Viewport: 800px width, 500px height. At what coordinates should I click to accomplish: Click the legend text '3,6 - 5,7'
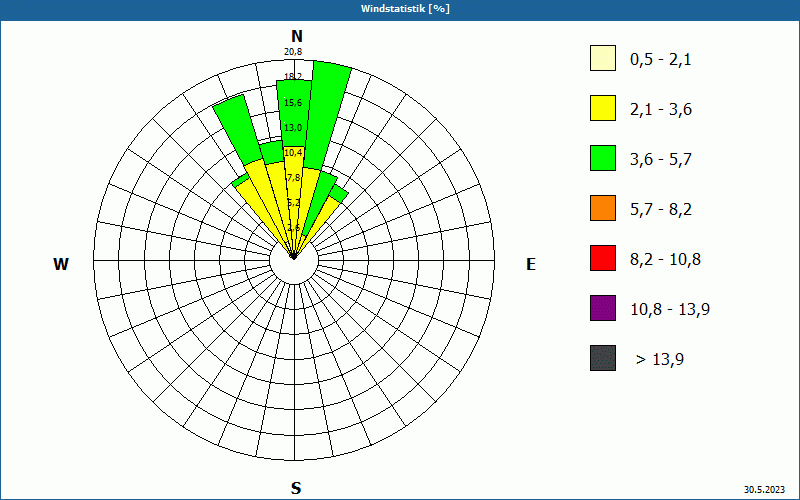click(661, 160)
